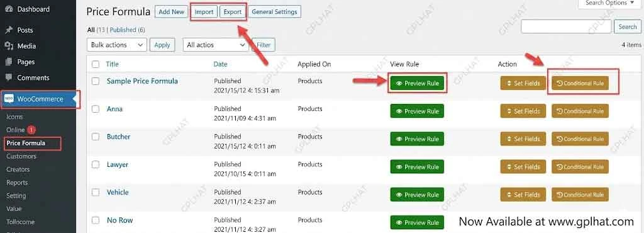
Task: Open the Vehicle formula title link
Action: click(x=118, y=192)
